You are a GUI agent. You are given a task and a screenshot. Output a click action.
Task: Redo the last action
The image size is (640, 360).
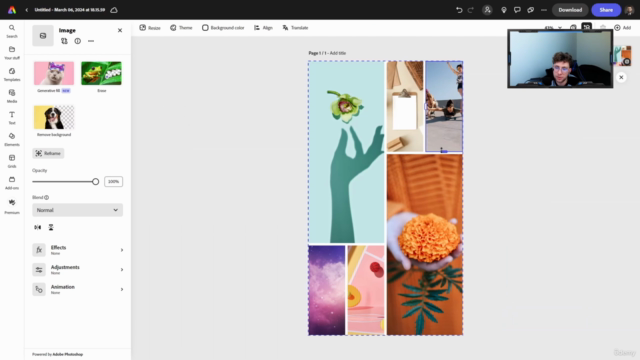[x=471, y=10]
